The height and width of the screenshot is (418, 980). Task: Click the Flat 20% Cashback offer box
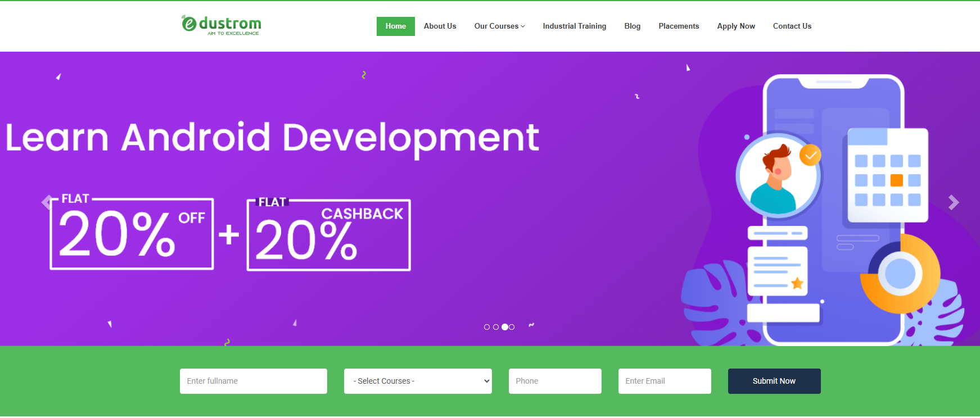pyautogui.click(x=329, y=234)
